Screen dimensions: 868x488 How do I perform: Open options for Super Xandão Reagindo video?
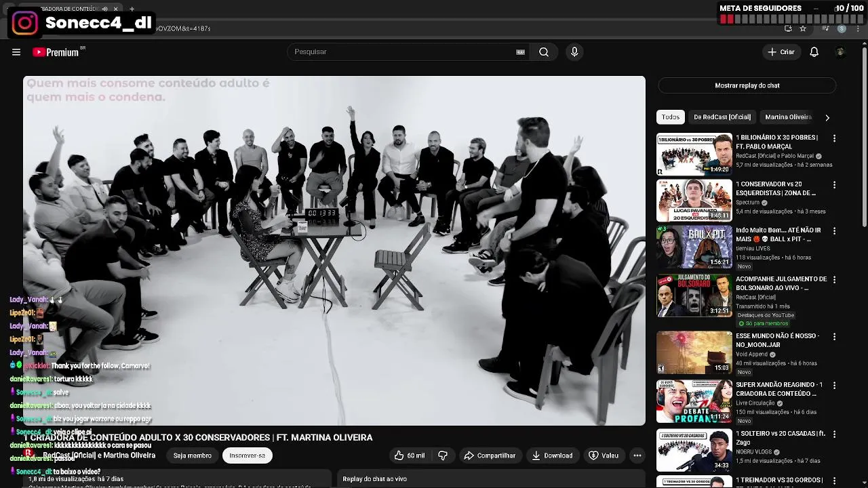pos(834,385)
